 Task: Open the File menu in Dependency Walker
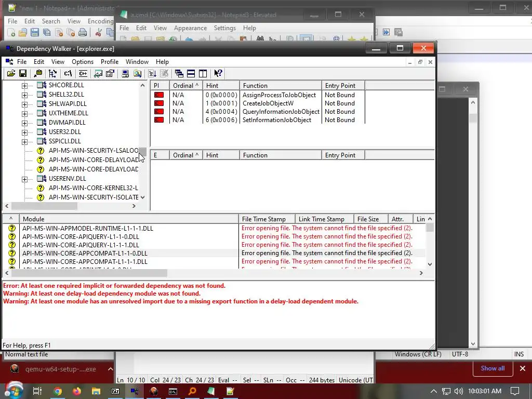[x=22, y=62]
